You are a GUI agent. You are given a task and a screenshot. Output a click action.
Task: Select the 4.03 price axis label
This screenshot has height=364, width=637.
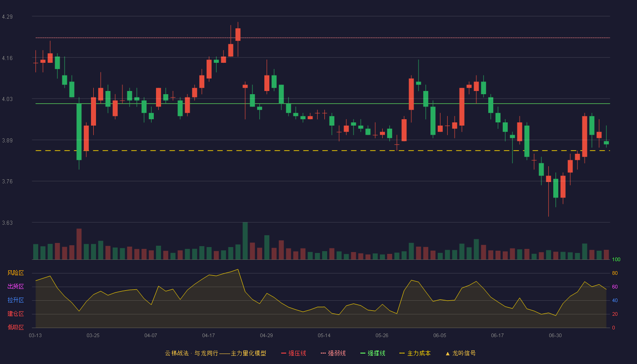coord(7,99)
